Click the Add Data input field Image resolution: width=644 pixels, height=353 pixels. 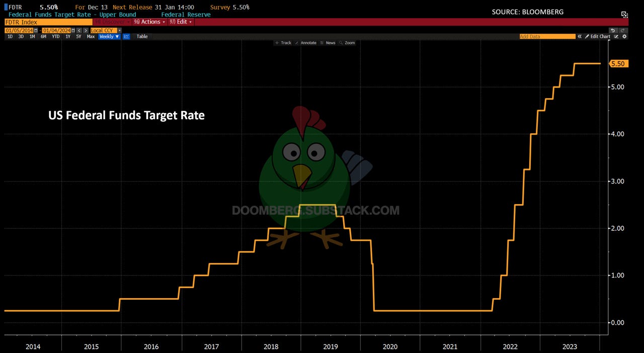coord(547,37)
